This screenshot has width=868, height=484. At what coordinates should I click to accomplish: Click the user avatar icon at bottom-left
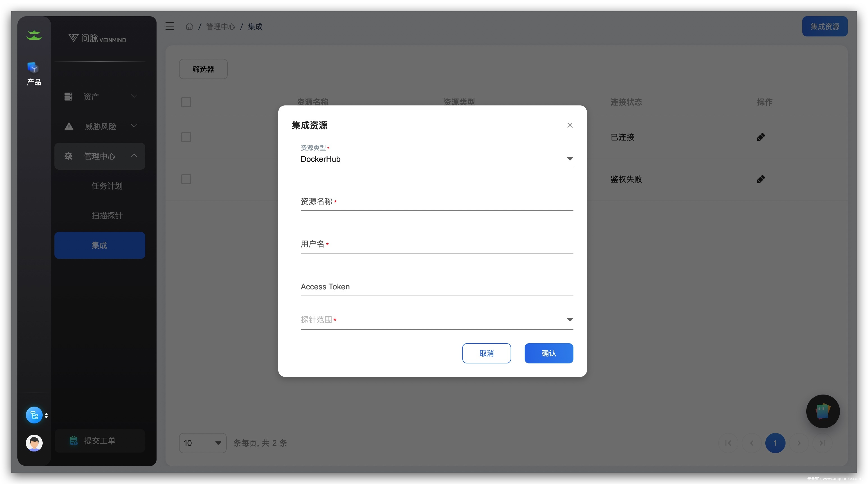coord(34,442)
